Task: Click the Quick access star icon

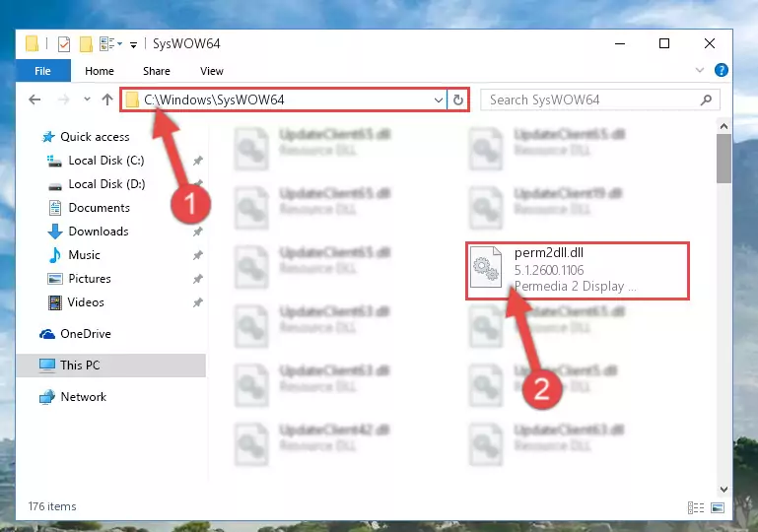Action: [x=48, y=137]
